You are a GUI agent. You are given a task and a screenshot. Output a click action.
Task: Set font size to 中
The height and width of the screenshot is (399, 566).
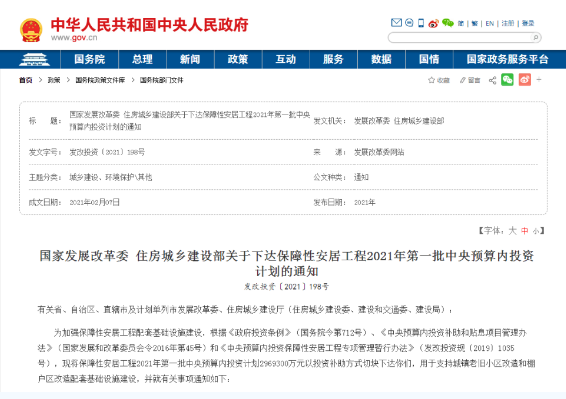click(x=525, y=231)
